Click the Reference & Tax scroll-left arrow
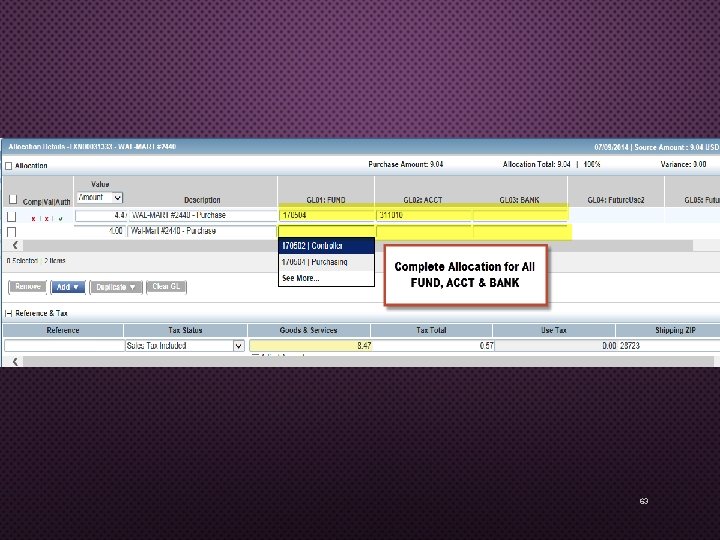Viewport: 720px width, 540px height. click(x=15, y=361)
